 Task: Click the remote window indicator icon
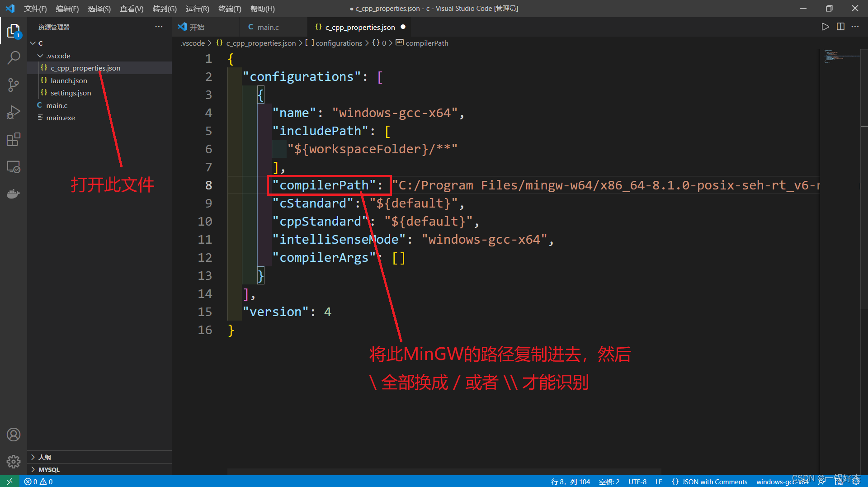[10, 482]
